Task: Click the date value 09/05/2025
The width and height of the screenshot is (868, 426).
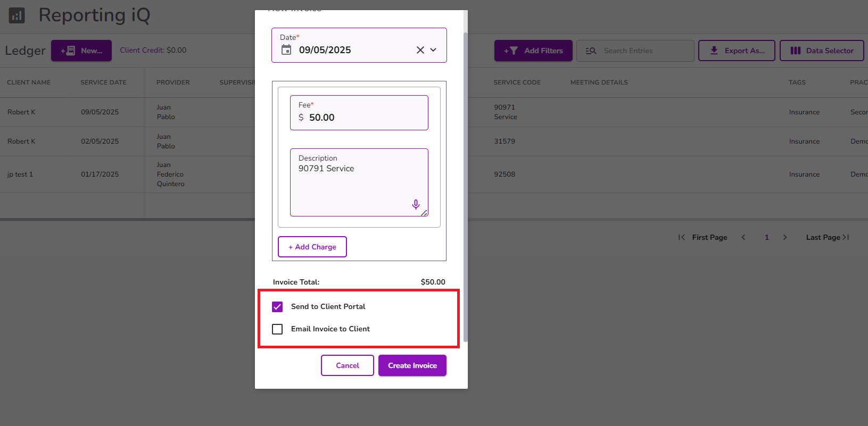Action: (x=325, y=50)
